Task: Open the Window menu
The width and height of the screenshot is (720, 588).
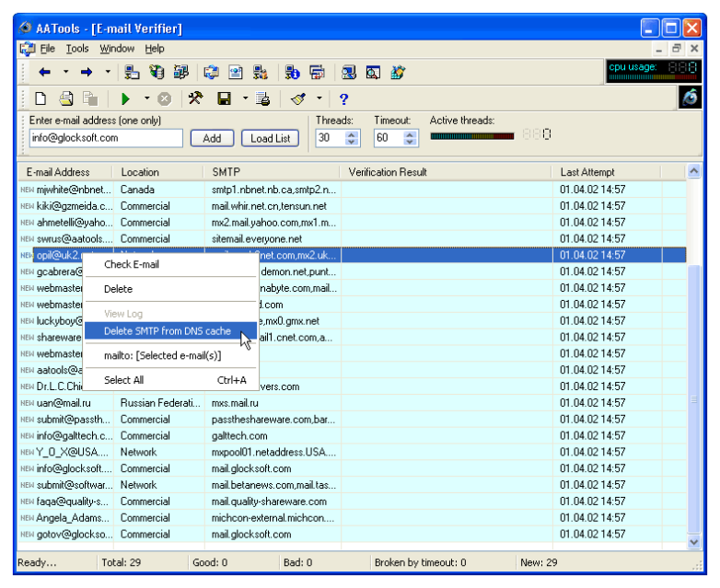Action: click(117, 49)
